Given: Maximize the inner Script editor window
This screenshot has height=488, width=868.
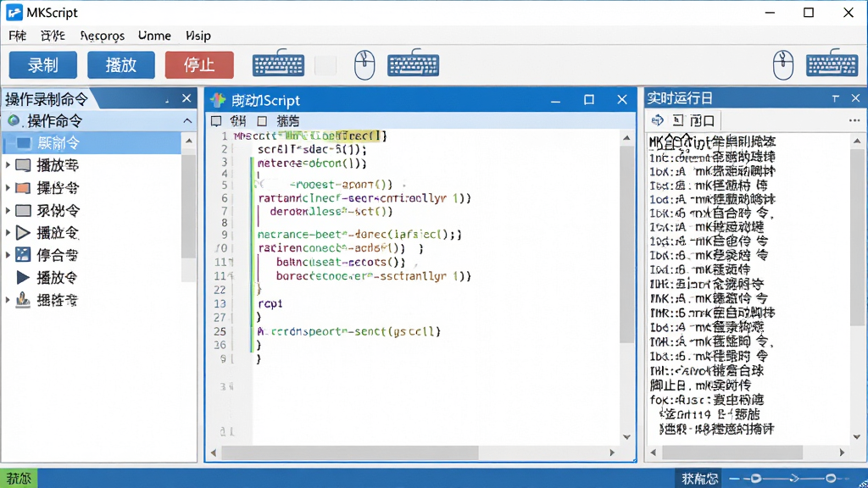Looking at the screenshot, I should 589,100.
